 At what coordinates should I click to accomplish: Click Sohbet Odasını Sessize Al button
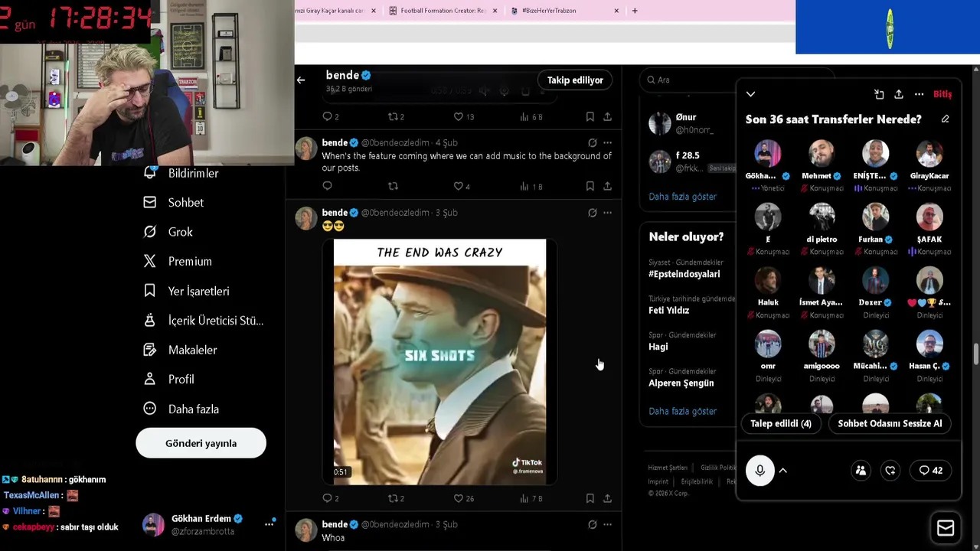click(x=890, y=423)
